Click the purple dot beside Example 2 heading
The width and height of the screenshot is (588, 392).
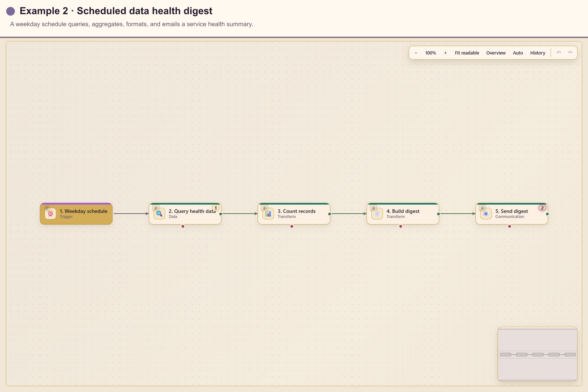pos(11,11)
